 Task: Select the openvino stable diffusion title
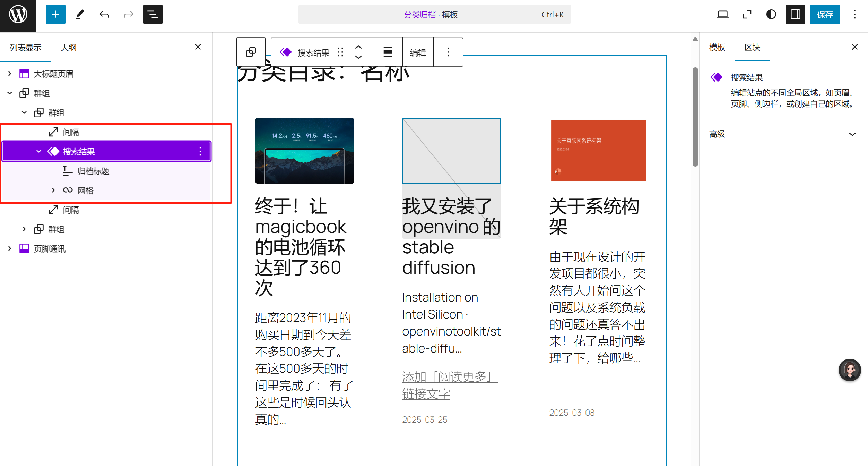451,237
